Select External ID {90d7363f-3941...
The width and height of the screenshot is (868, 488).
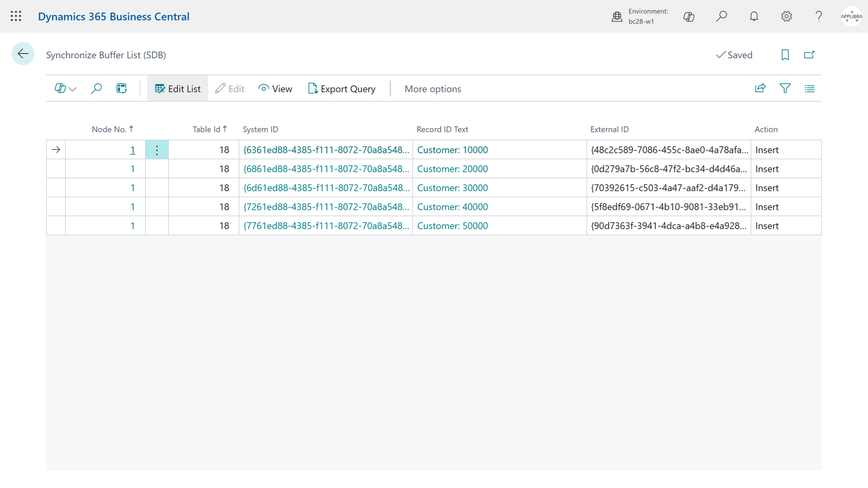[669, 226]
